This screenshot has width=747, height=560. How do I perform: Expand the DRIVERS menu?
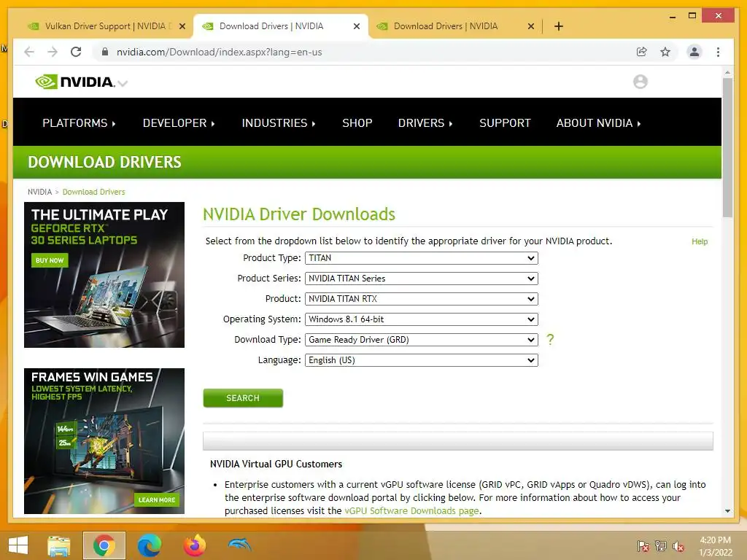pyautogui.click(x=425, y=122)
